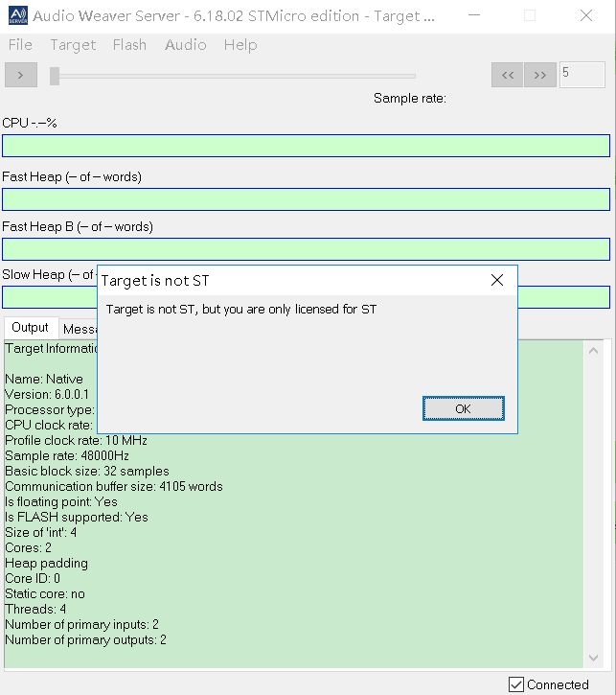Open the Audio menu

click(186, 45)
